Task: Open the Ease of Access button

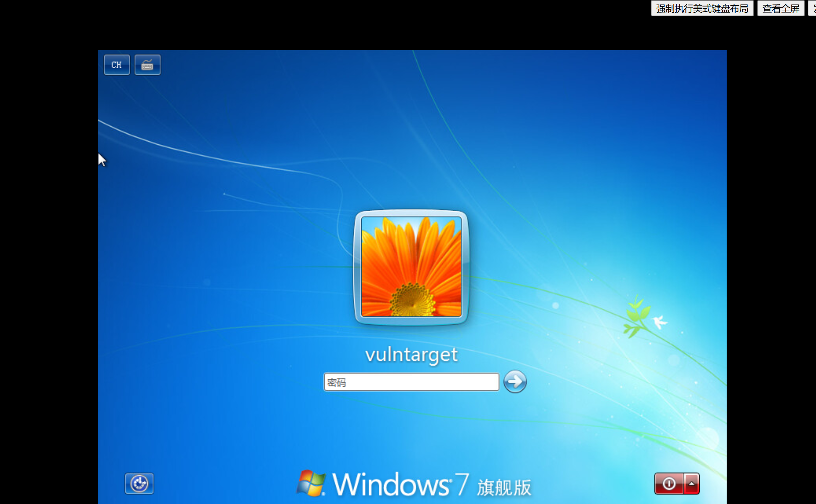Action: tap(139, 483)
